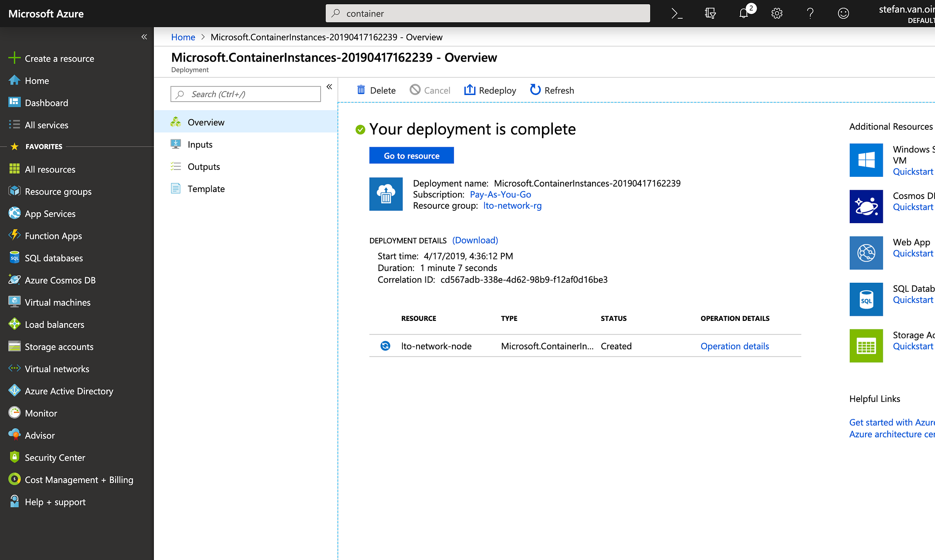Screen dimensions: 935x560
Task: Click the directory and subscription filter icon
Action: [710, 14]
